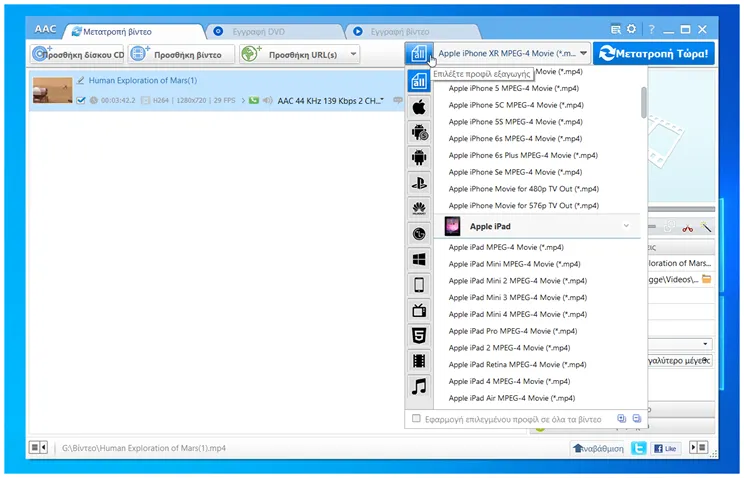Select the Apple devices category icon
Viewport: 745px width, 479px height.
(x=419, y=107)
